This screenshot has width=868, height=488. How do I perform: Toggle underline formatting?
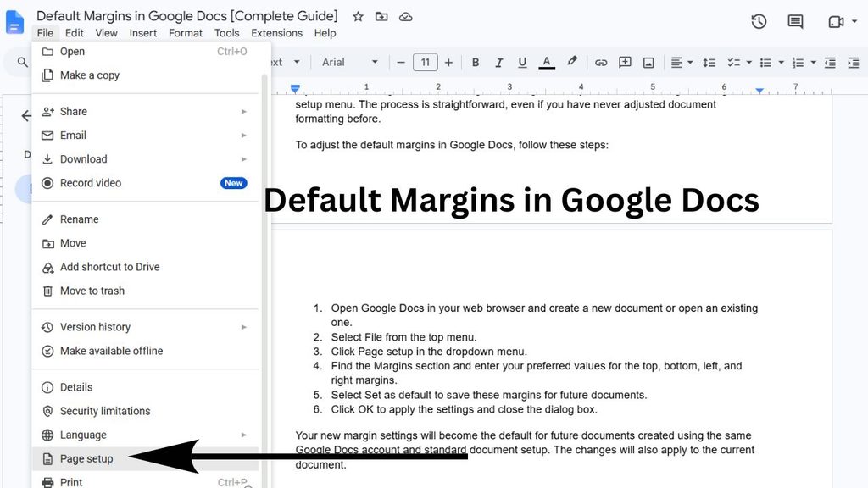pos(522,63)
